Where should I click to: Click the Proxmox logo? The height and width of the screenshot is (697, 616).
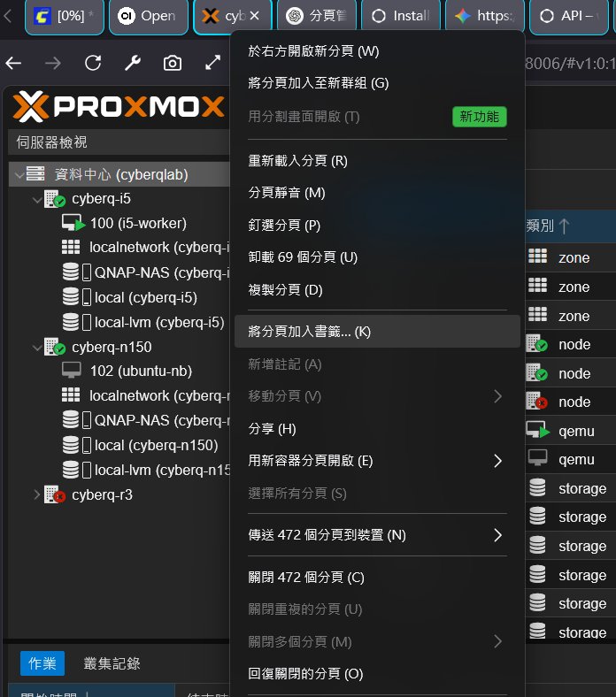(119, 108)
